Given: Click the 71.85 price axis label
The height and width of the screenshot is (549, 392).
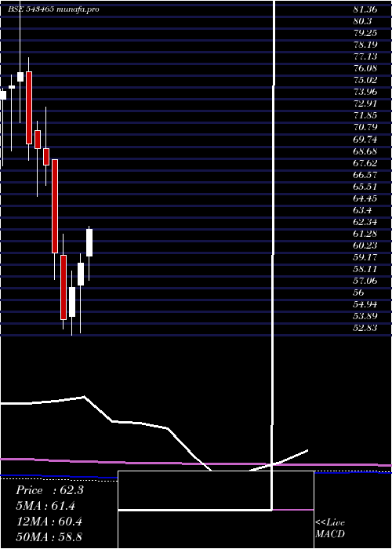Looking at the screenshot, I should tap(365, 116).
